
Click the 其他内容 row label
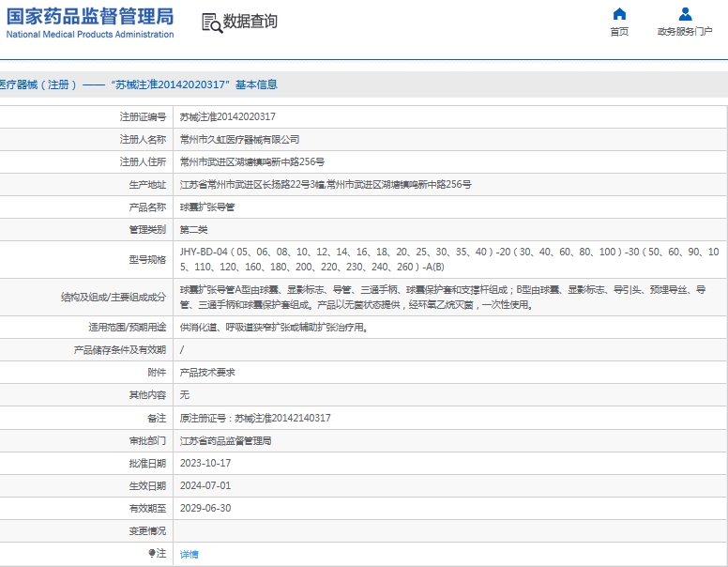point(147,394)
